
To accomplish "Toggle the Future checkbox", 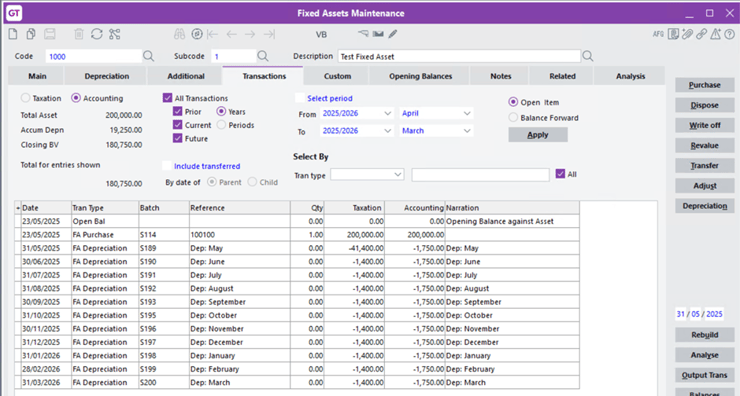I will 177,138.
